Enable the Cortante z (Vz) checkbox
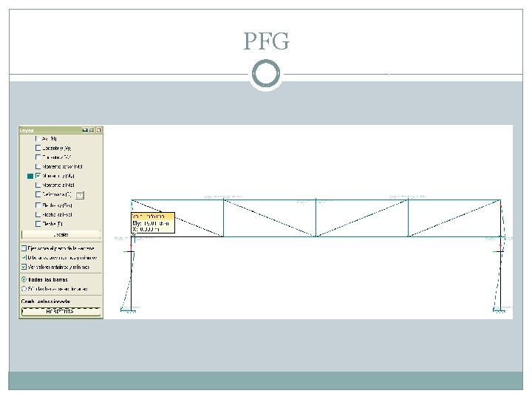 point(38,157)
